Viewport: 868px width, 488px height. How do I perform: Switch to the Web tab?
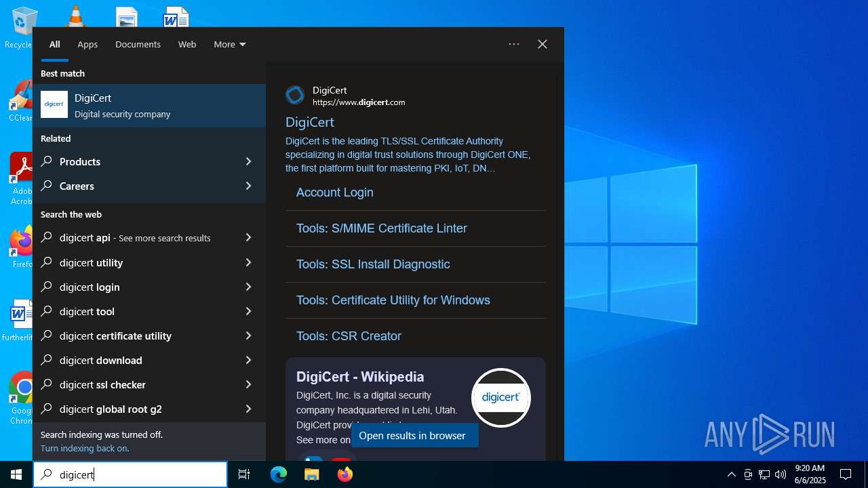pyautogui.click(x=187, y=44)
